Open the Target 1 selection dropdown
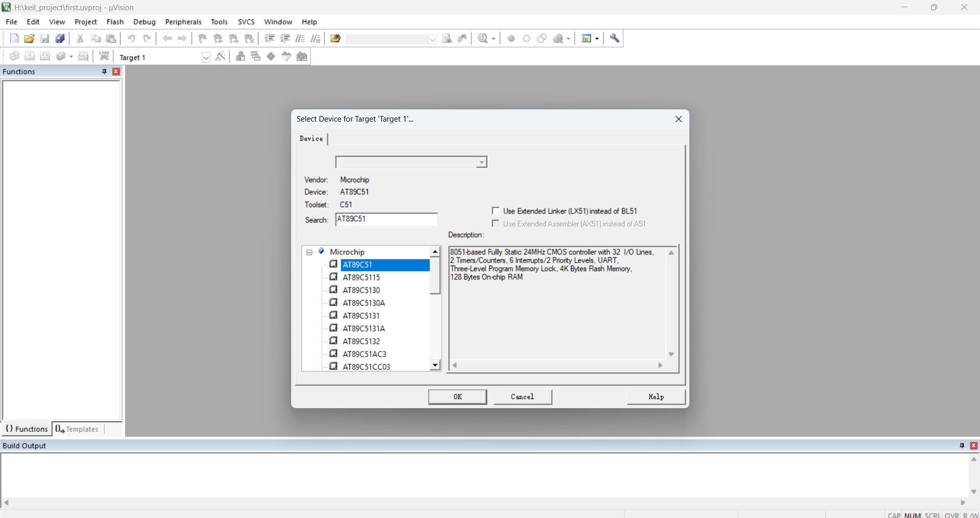The width and height of the screenshot is (980, 518). point(206,57)
